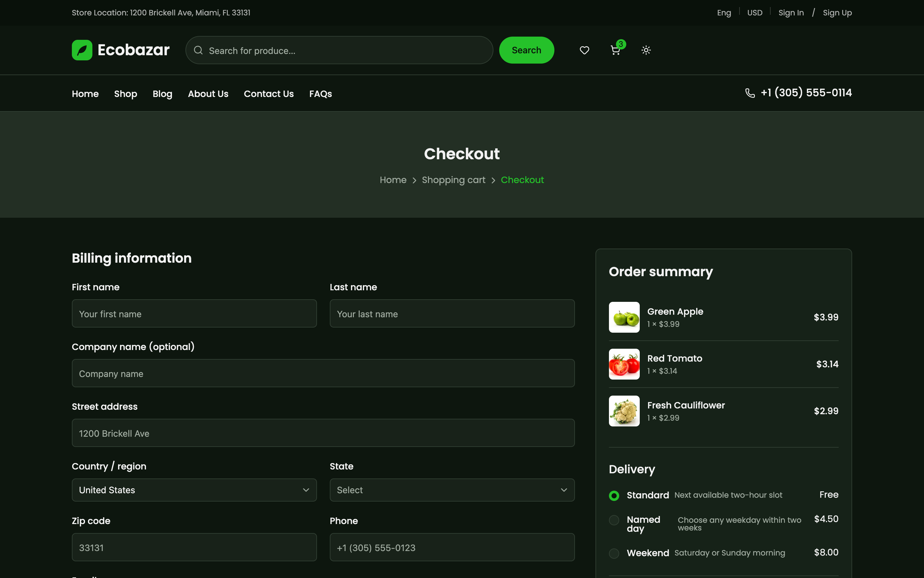Click the green Search button
Screen dimensions: 924x578
(526, 50)
